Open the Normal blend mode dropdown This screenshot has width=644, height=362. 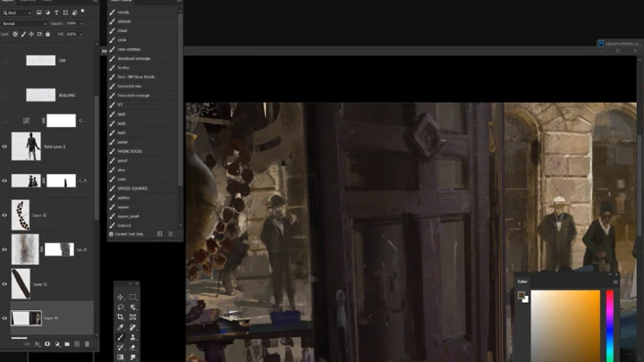point(24,23)
